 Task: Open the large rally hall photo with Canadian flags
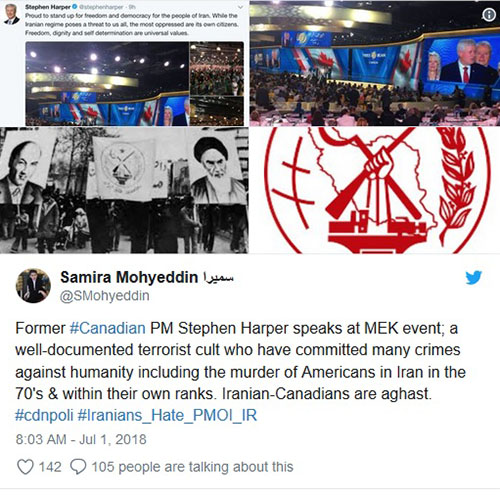[375, 63]
